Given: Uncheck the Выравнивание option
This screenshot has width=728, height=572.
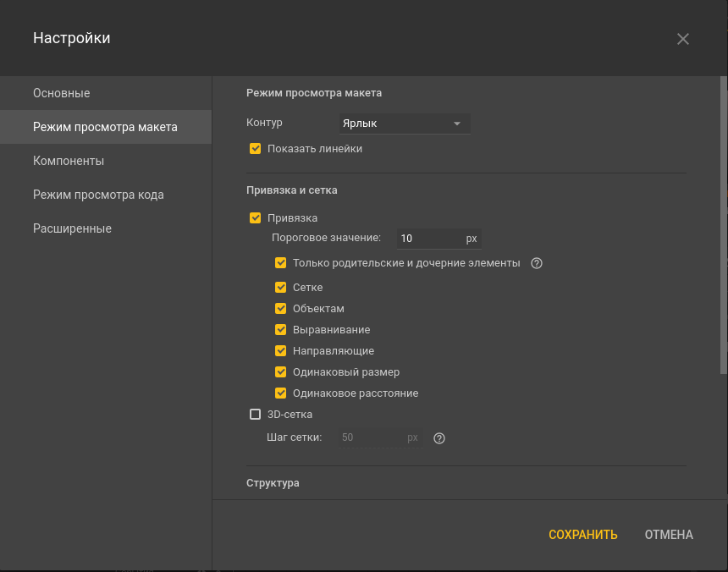Looking at the screenshot, I should [x=281, y=330].
